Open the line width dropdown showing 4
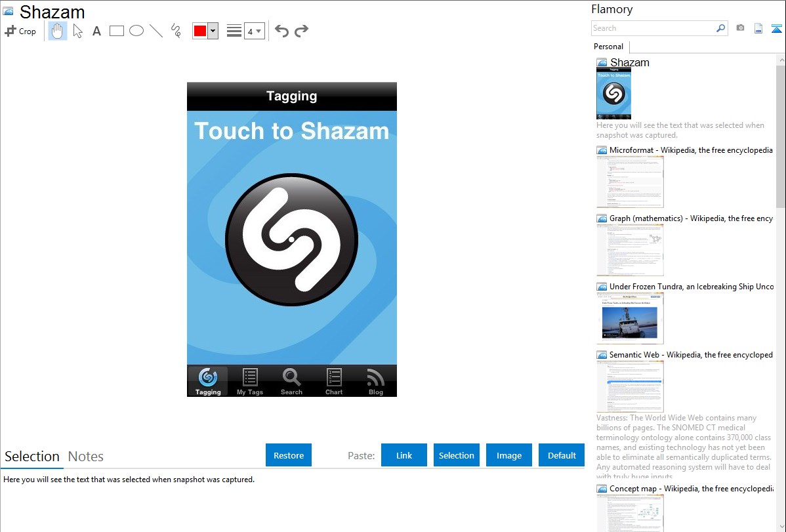 tap(254, 31)
